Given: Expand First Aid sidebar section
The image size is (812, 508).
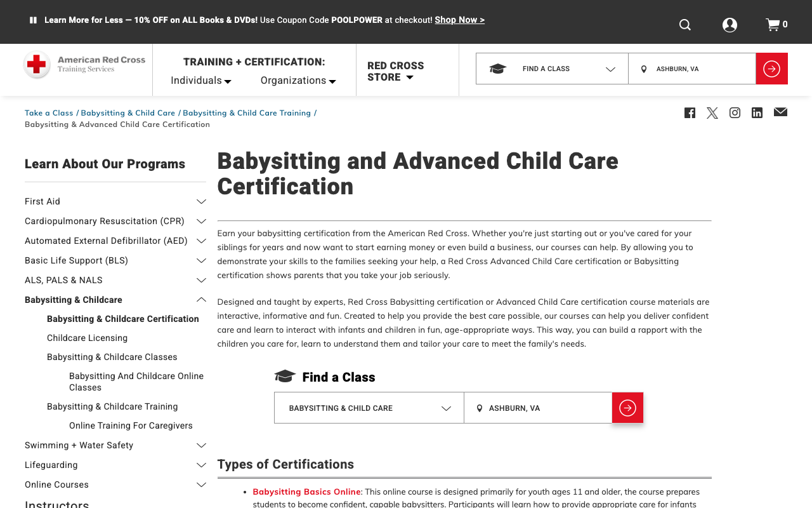Looking at the screenshot, I should [201, 201].
